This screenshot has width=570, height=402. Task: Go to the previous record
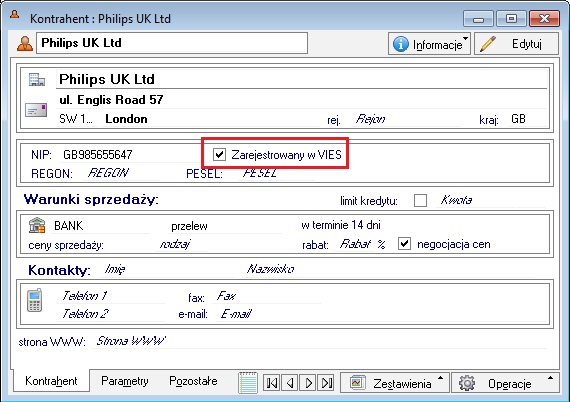(290, 383)
